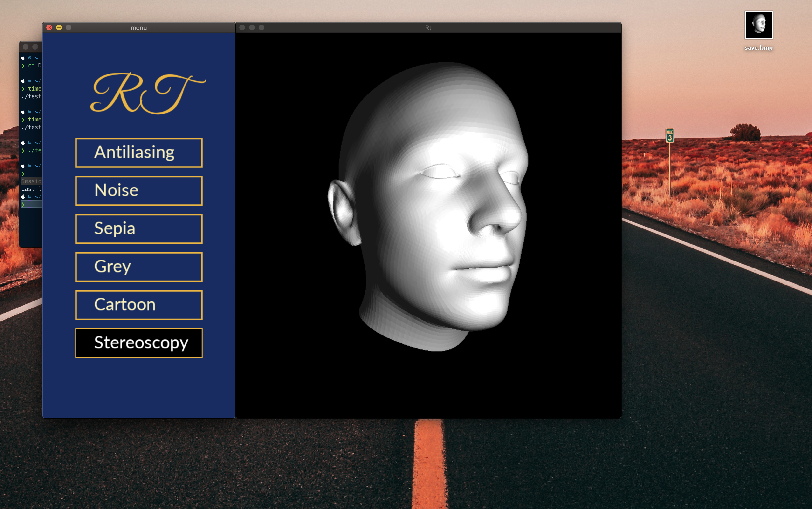The image size is (812, 509).
Task: Click the rightmost grey button of Rt window
Action: [261, 28]
